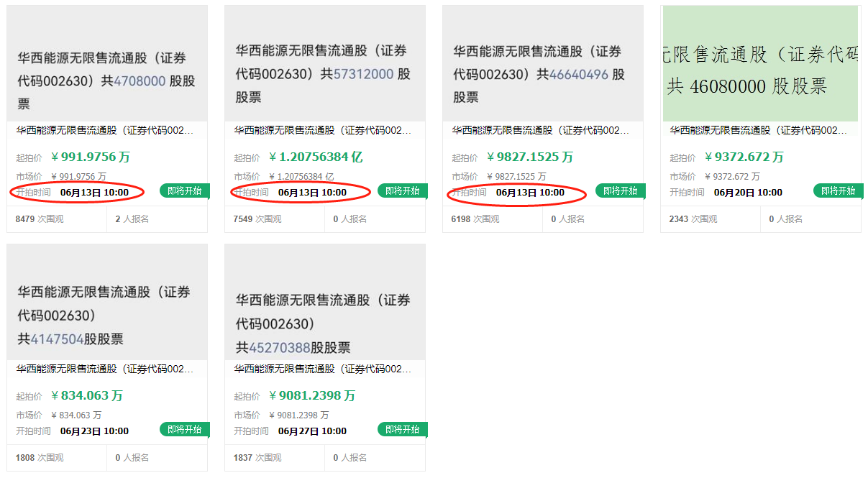The height and width of the screenshot is (478, 868).
Task: Click 即将开始 badge on 991.9756万 listing
Action: click(184, 191)
